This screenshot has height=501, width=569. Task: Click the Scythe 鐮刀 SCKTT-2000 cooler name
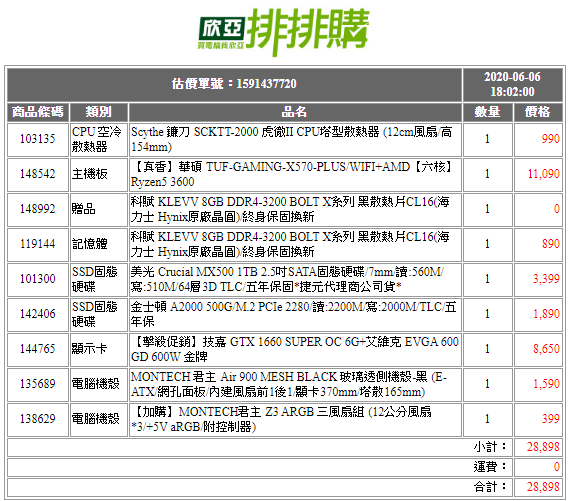[x=292, y=139]
